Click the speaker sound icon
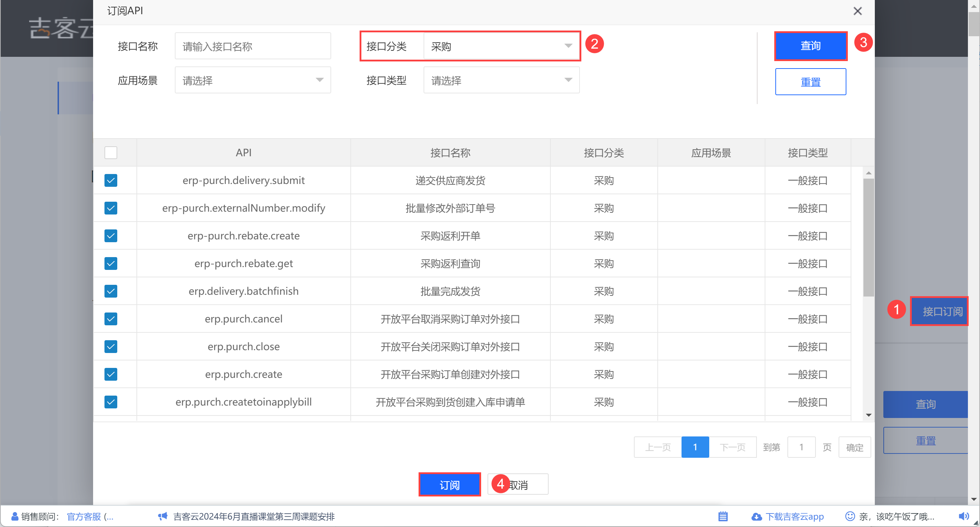Viewport: 980px width, 527px height. coord(963,516)
